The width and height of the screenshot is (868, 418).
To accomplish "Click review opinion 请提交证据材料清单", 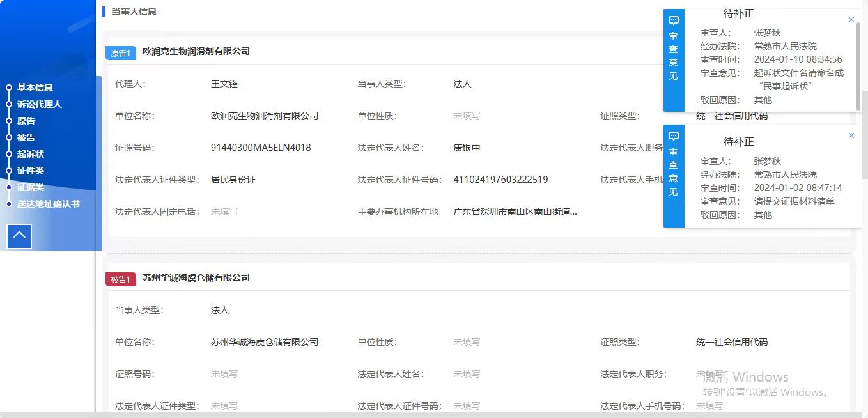I will click(x=794, y=201).
